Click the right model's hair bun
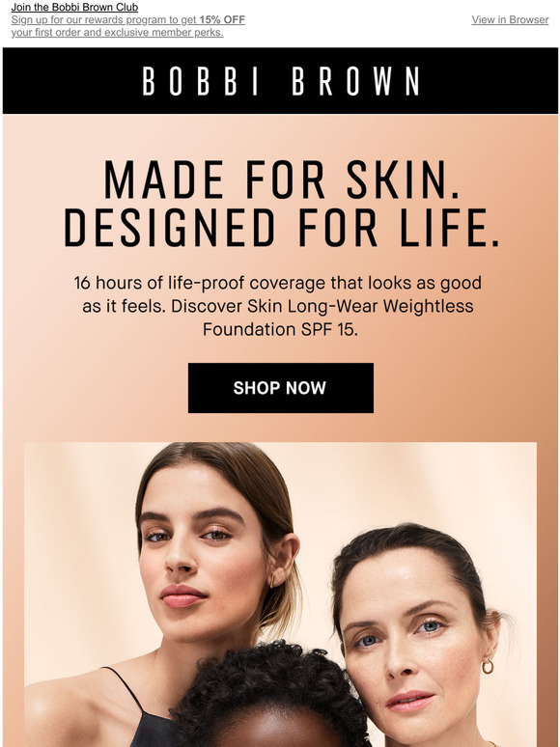 (x=495, y=620)
